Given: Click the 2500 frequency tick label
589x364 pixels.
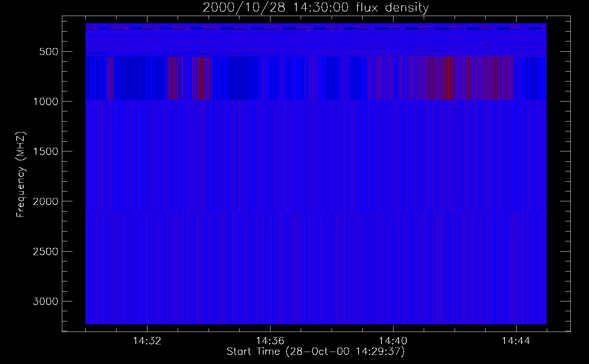Looking at the screenshot, I should (46, 252).
